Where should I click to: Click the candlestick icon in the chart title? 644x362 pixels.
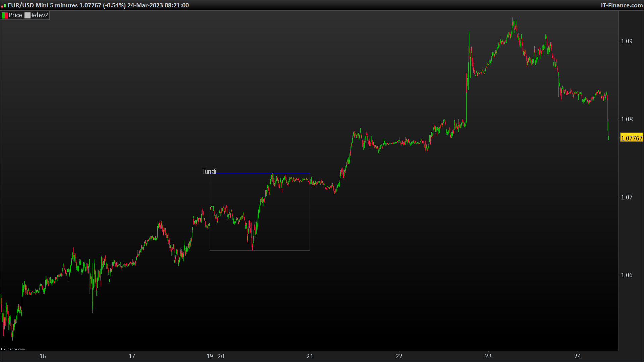(4, 6)
